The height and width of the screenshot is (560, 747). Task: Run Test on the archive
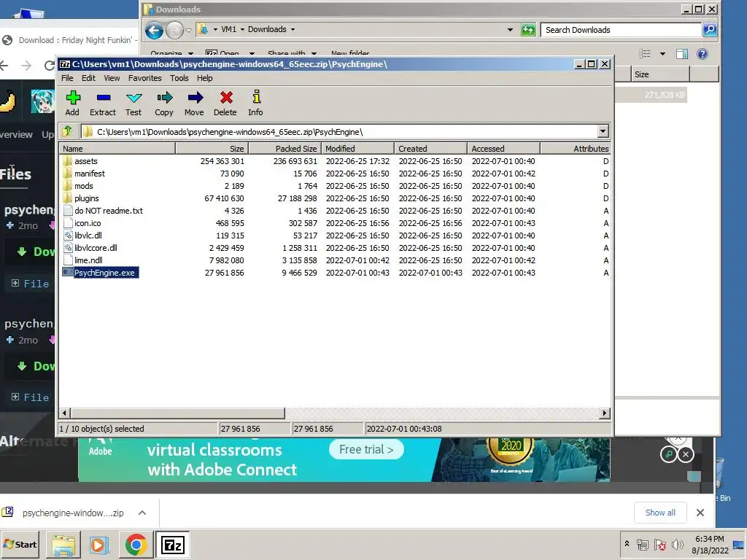click(x=133, y=103)
